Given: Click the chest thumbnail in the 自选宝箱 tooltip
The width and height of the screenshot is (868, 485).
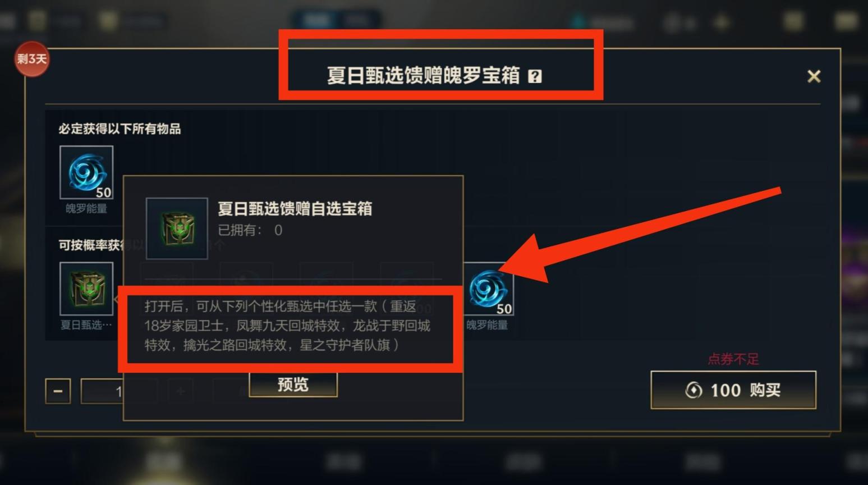Looking at the screenshot, I should click(177, 228).
